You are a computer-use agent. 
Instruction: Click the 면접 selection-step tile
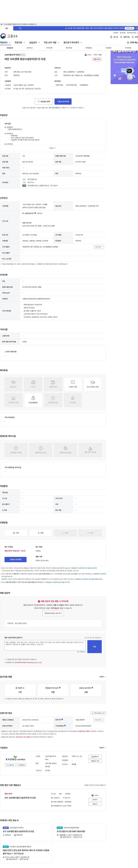click(x=41, y=533)
